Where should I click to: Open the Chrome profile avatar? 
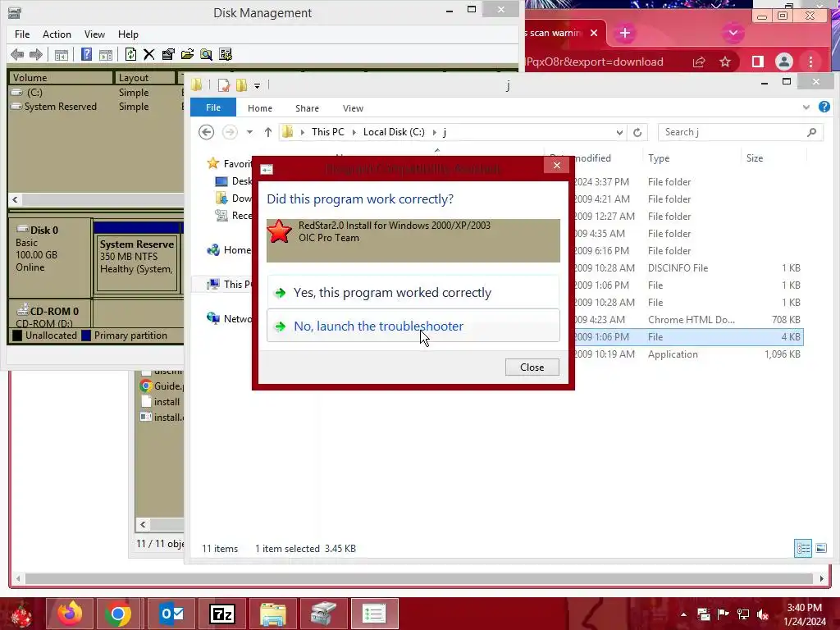point(783,62)
